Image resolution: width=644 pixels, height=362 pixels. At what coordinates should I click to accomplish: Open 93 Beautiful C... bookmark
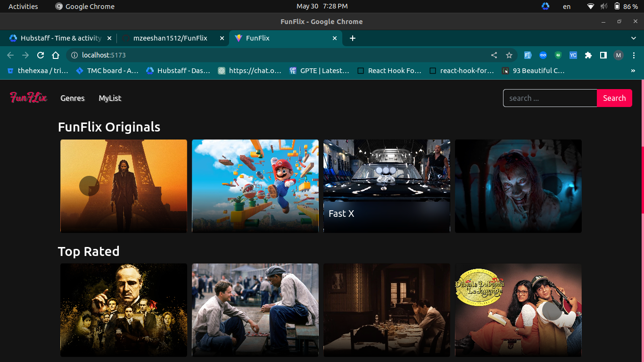(x=533, y=71)
